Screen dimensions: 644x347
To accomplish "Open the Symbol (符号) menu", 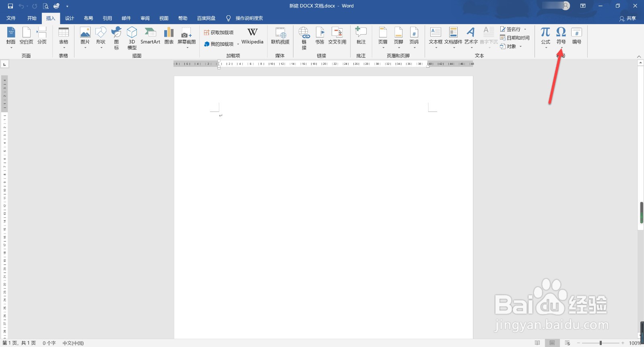I will (561, 37).
